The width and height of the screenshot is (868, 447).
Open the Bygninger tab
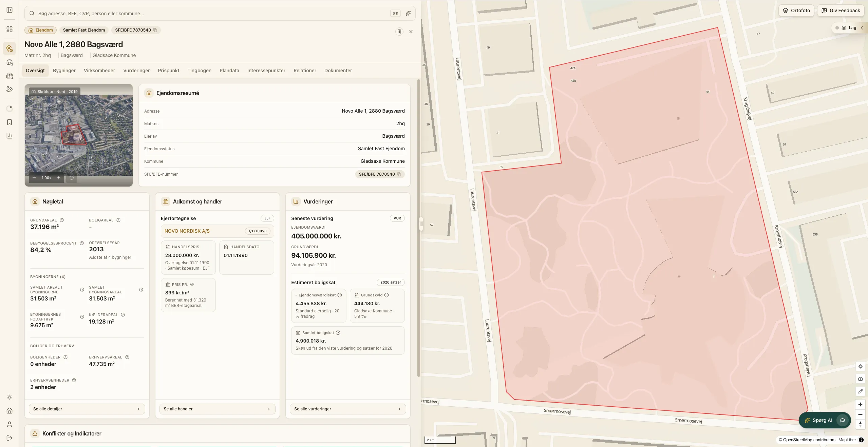(64, 71)
